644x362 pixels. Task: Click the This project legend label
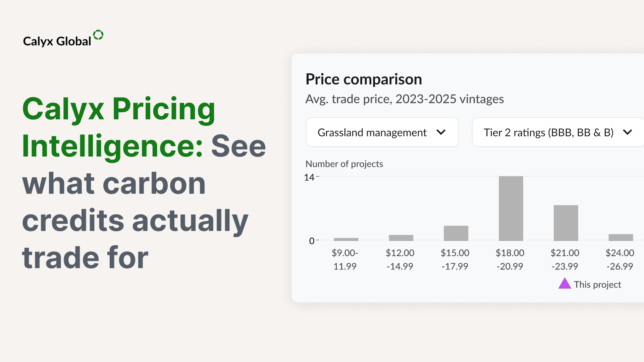(x=597, y=285)
